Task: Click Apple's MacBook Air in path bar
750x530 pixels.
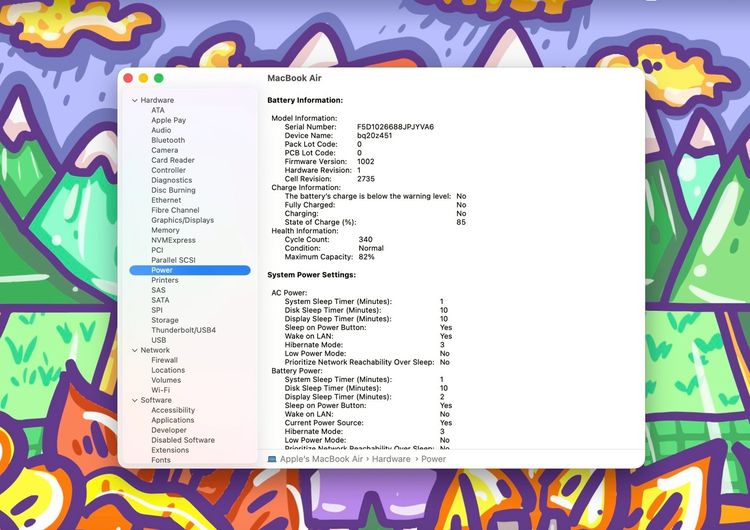Action: [321, 459]
